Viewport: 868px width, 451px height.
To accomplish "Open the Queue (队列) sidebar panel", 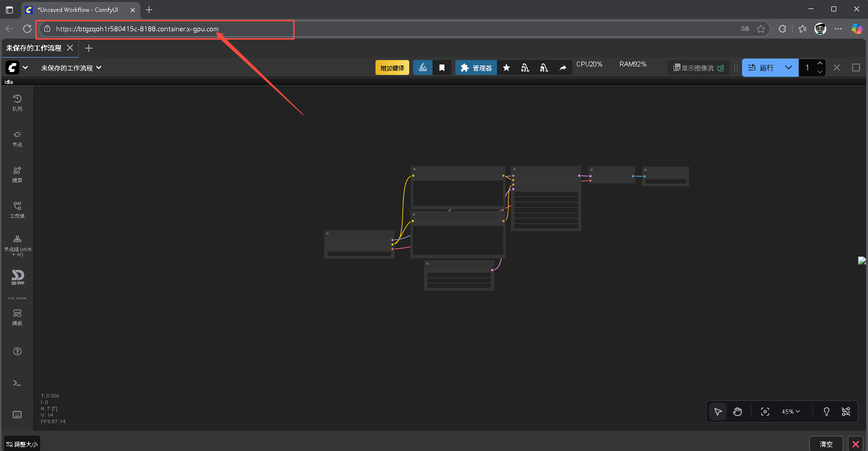I will pos(17,102).
